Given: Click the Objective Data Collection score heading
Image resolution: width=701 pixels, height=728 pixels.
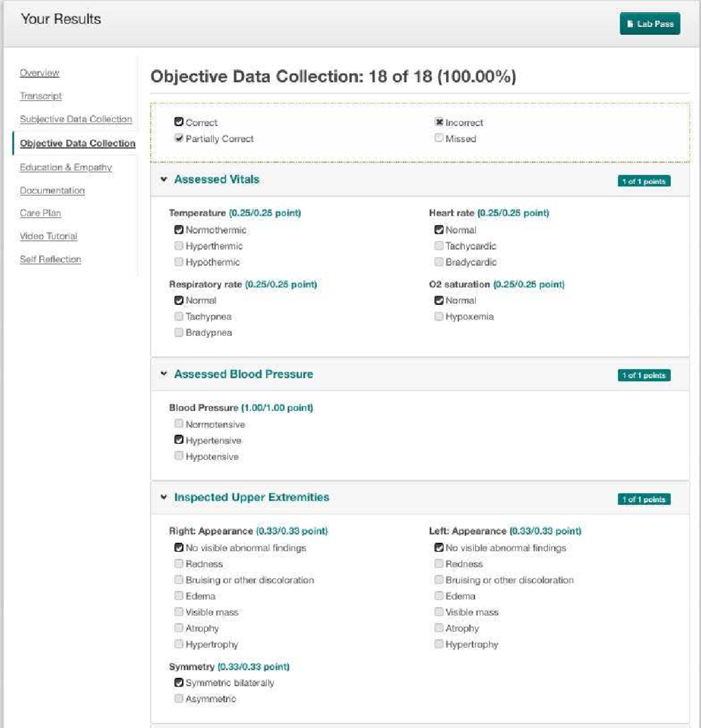Looking at the screenshot, I should click(334, 77).
